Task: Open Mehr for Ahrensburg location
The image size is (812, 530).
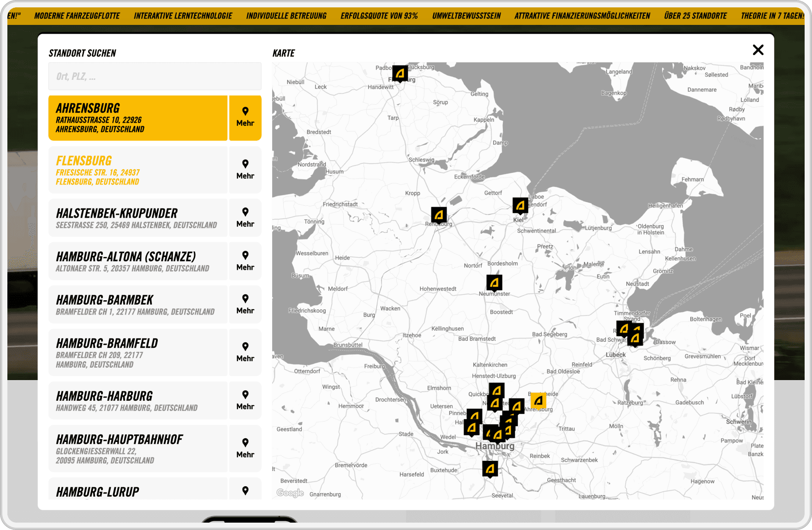Action: (x=245, y=118)
